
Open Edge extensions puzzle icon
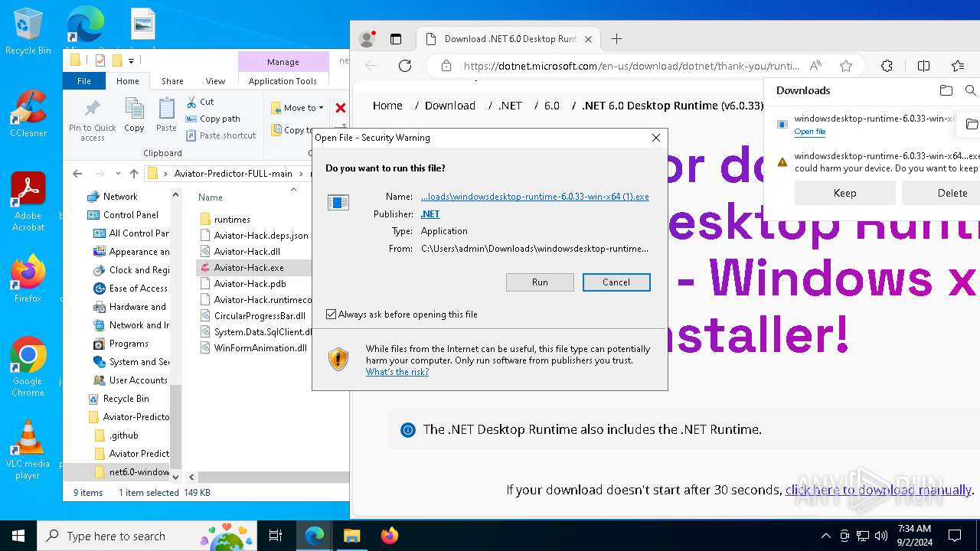tap(887, 66)
